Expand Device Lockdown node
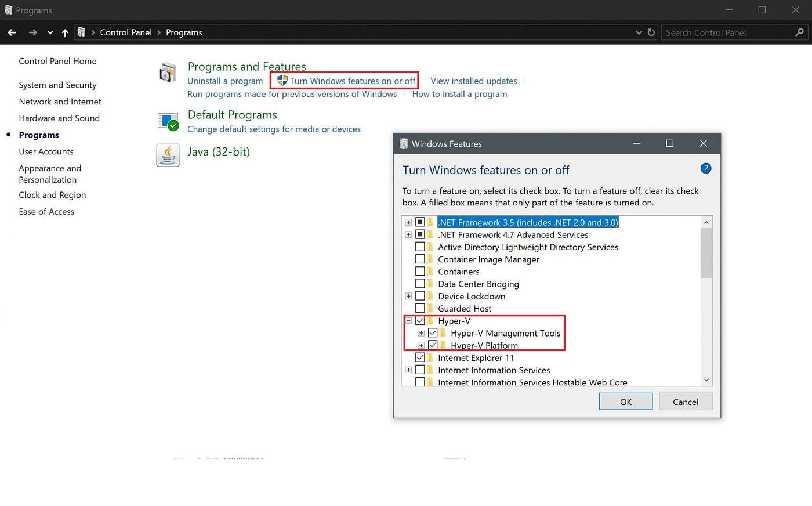The width and height of the screenshot is (812, 506). pos(408,296)
